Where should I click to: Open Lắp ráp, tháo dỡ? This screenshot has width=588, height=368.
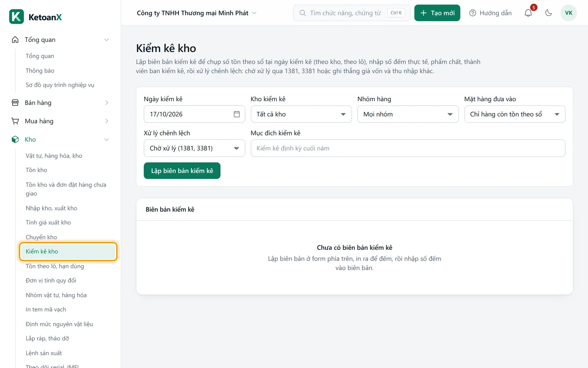tap(47, 339)
